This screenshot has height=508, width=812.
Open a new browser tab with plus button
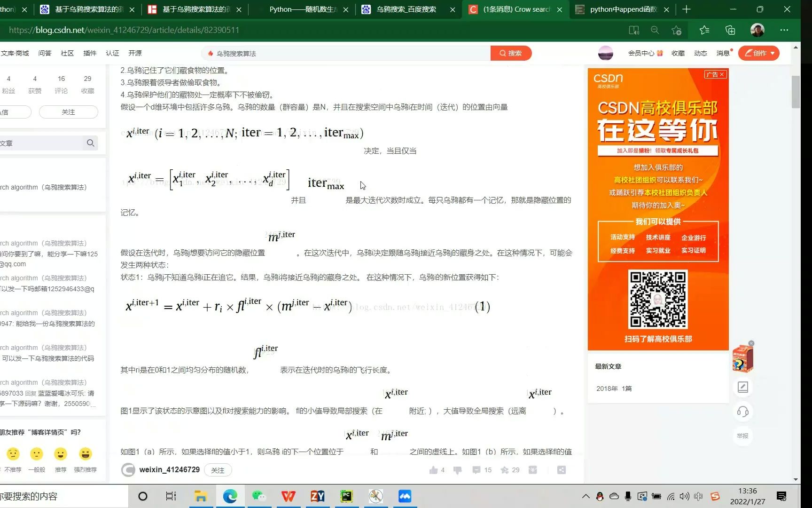[686, 9]
